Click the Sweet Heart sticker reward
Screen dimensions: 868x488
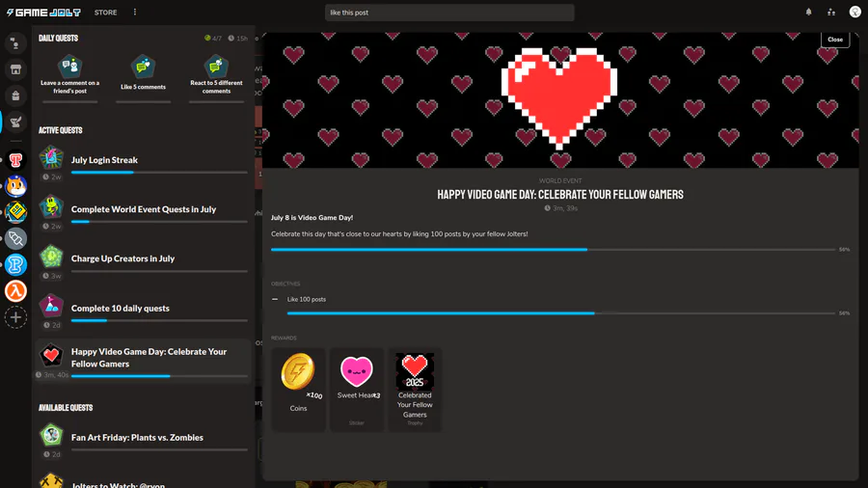357,389
